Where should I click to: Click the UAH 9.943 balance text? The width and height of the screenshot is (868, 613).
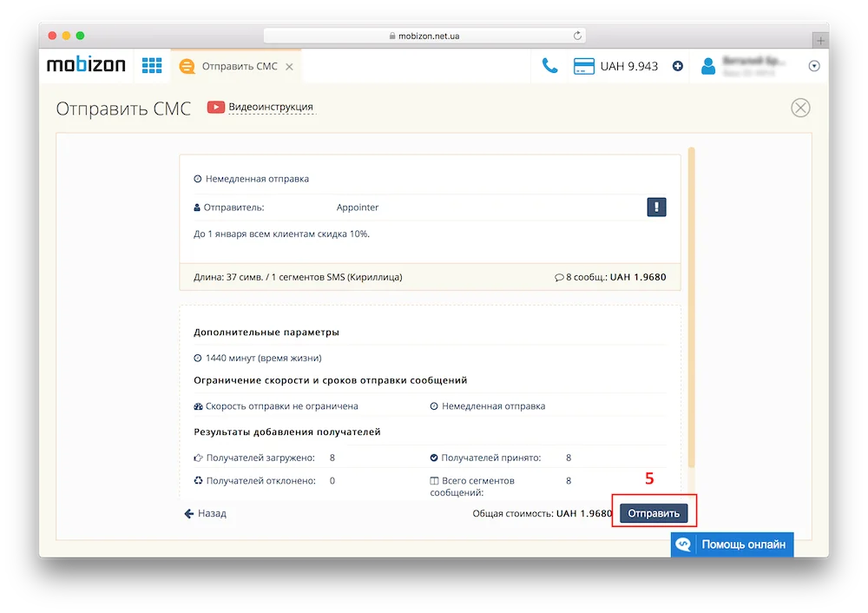click(x=628, y=67)
